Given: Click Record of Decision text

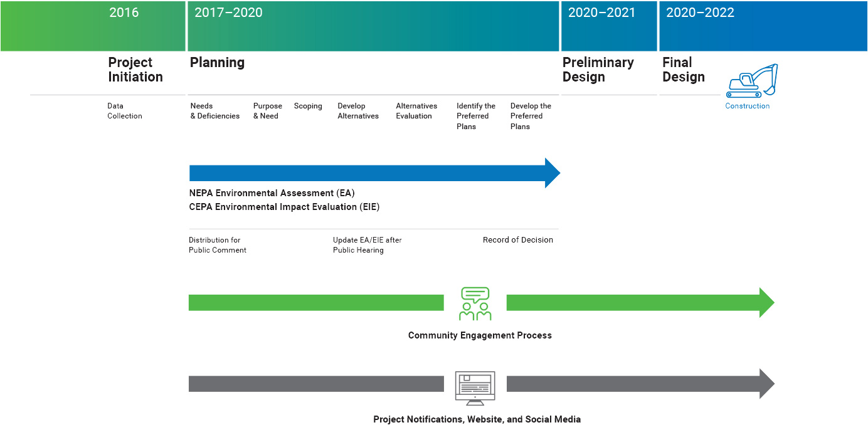Looking at the screenshot, I should click(517, 240).
